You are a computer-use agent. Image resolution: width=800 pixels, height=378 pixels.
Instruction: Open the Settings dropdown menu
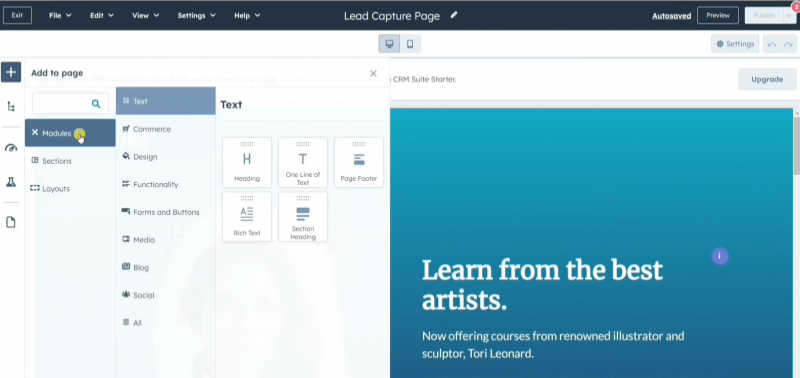tap(196, 15)
